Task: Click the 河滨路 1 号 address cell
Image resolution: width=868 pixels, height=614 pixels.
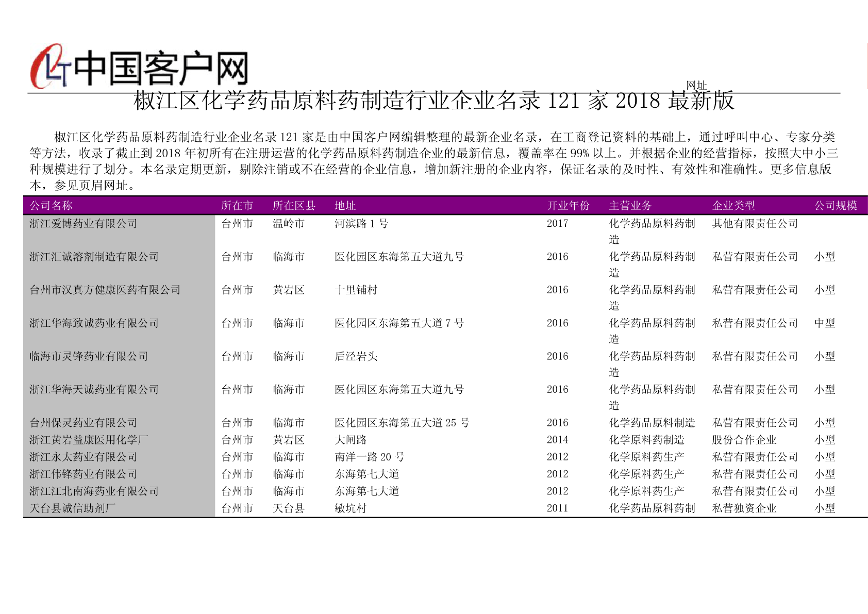Action: (361, 223)
